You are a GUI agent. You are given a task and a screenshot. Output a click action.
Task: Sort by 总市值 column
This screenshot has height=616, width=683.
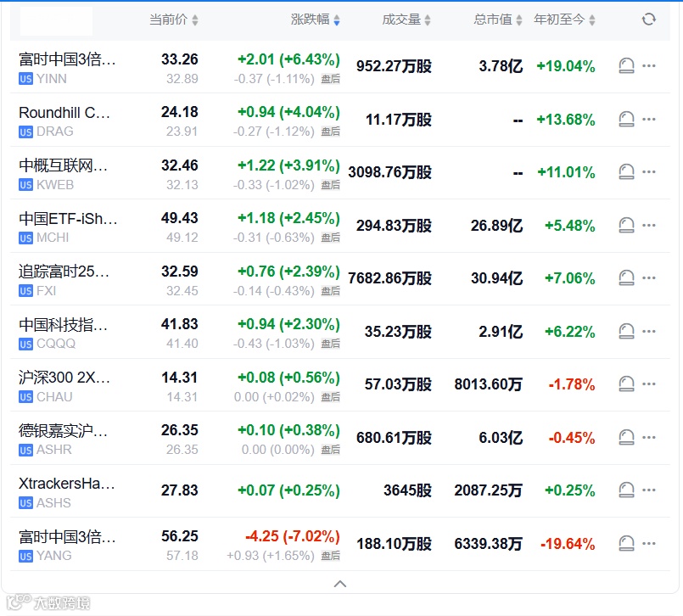tap(498, 20)
